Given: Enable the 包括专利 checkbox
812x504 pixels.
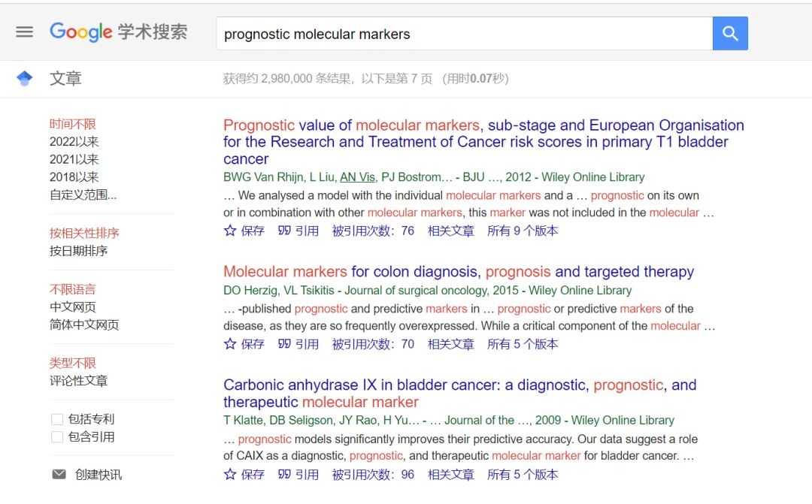Looking at the screenshot, I should click(x=57, y=419).
